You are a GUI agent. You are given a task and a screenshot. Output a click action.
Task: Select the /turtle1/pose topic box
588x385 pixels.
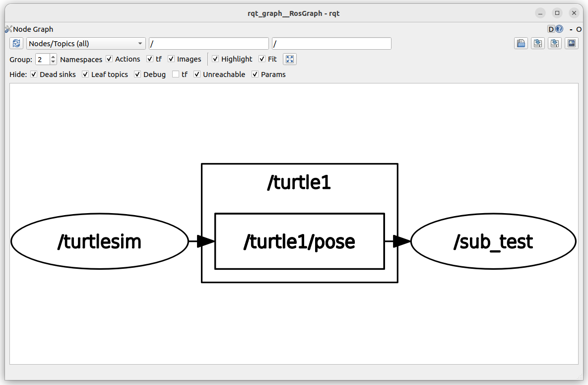coord(300,241)
